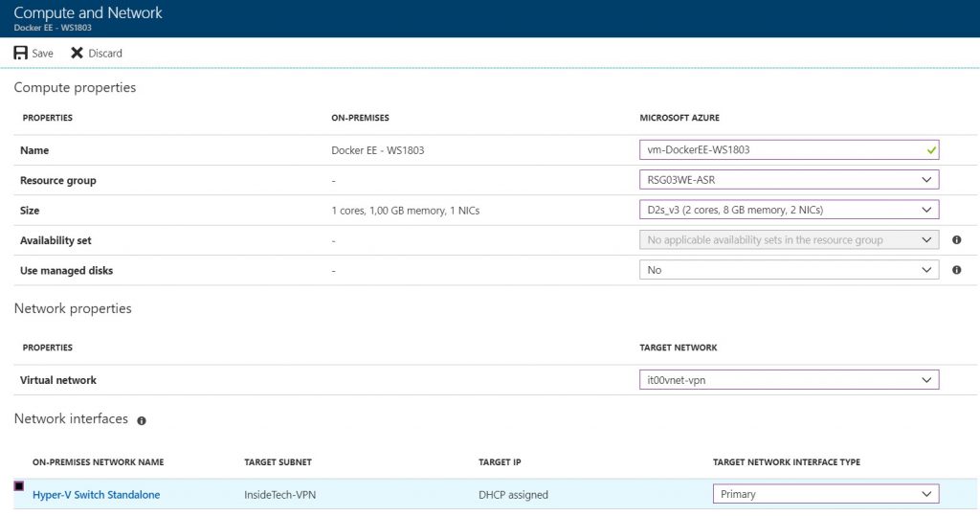The height and width of the screenshot is (516, 980).
Task: Click on-premises size '1 cores, 1,00 GB memory'
Action: pyautogui.click(x=406, y=211)
